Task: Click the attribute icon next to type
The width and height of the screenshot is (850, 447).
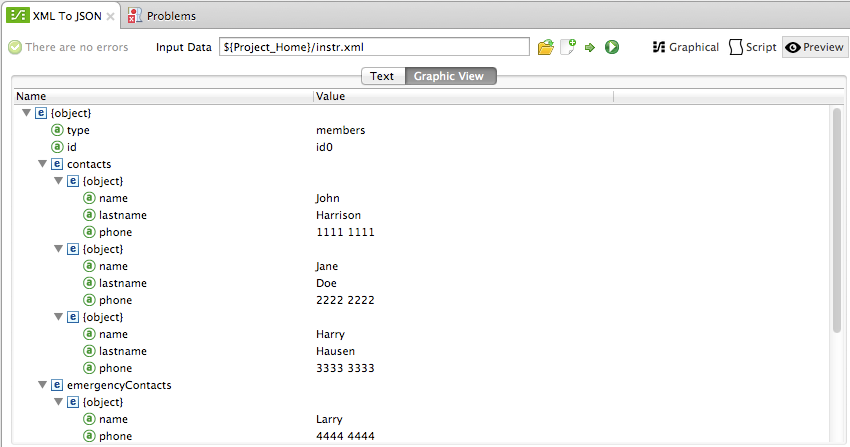Action: (x=57, y=130)
